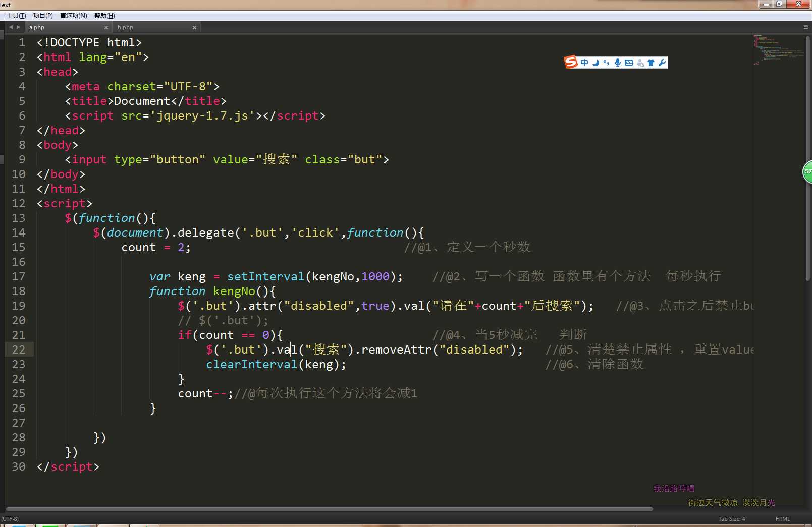The width and height of the screenshot is (812, 527).
Task: Click 'delegate' on line 14
Action: pyautogui.click(x=206, y=232)
